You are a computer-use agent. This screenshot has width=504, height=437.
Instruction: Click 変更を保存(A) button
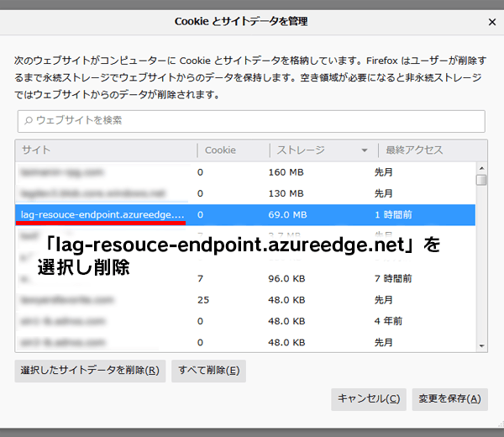pos(449,399)
